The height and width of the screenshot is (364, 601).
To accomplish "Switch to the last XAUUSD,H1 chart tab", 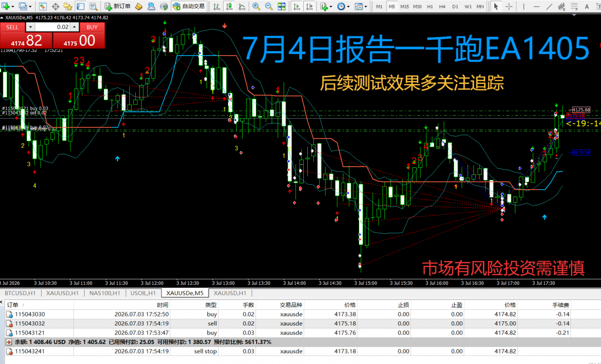I will (230, 293).
